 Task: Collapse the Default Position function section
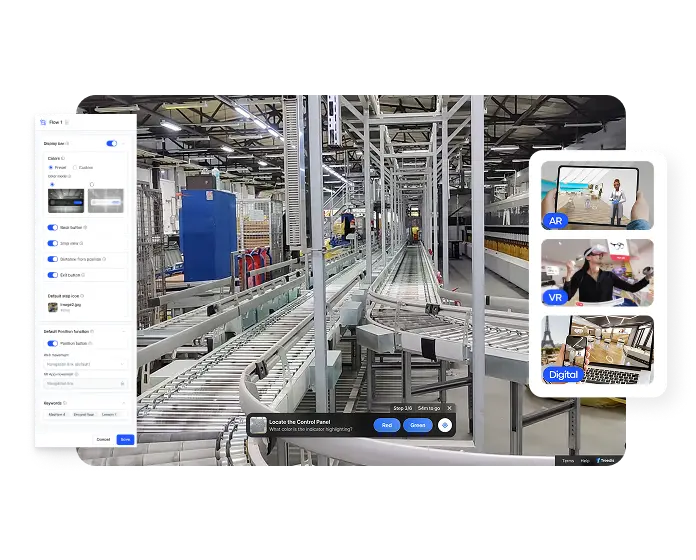tap(124, 332)
